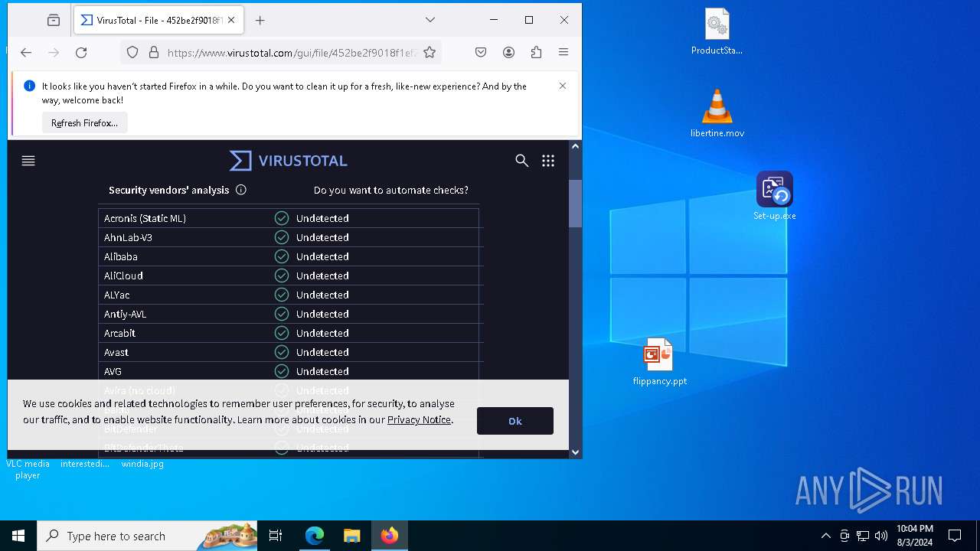The width and height of the screenshot is (980, 551).
Task: Save page to Pocket
Action: [x=481, y=52]
